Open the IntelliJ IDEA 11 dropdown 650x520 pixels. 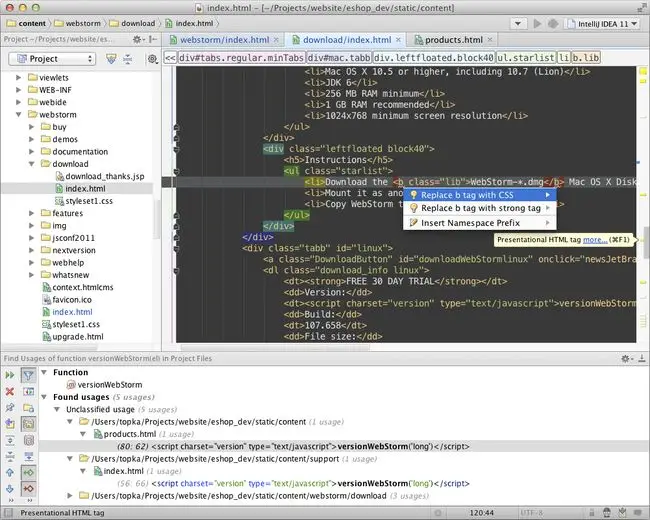click(x=603, y=24)
